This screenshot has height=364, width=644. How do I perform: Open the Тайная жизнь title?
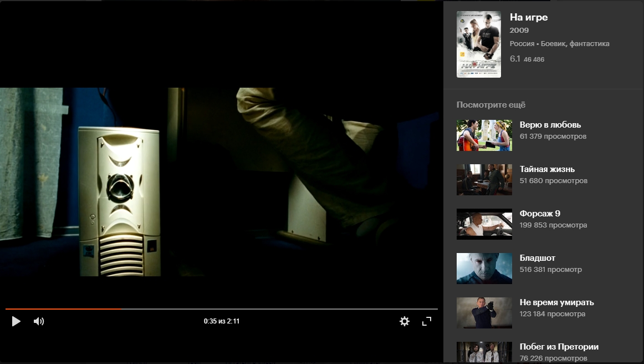point(547,169)
